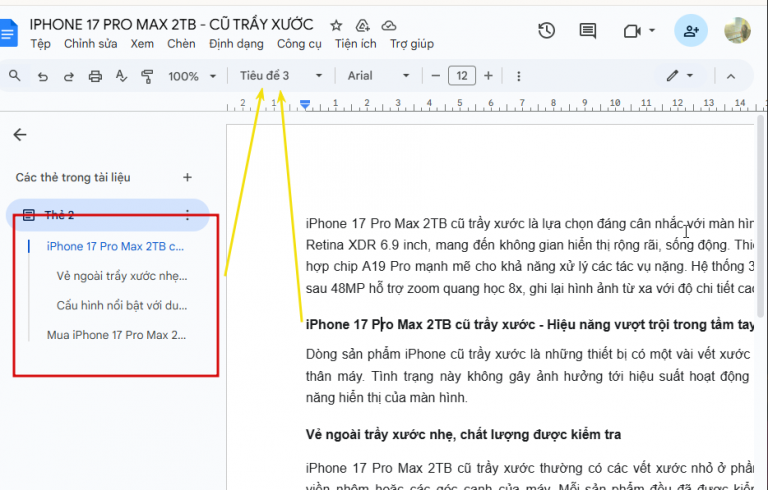Open the Tiêu đề 3 style dropdown

pos(281,76)
